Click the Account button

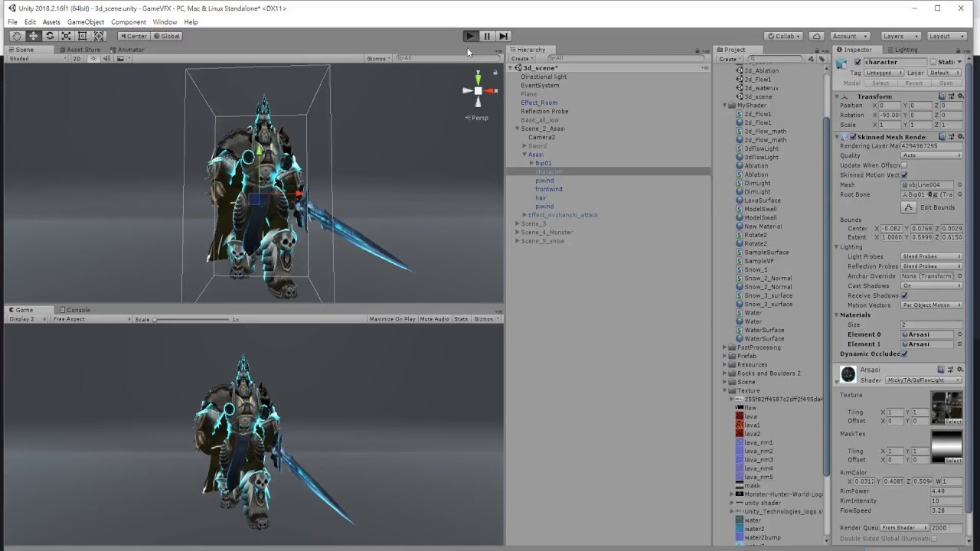[x=849, y=36]
